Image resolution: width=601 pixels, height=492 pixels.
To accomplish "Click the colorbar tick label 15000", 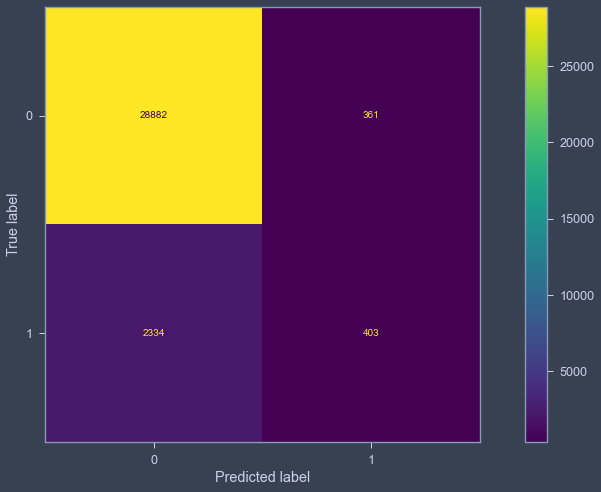I will [x=577, y=219].
